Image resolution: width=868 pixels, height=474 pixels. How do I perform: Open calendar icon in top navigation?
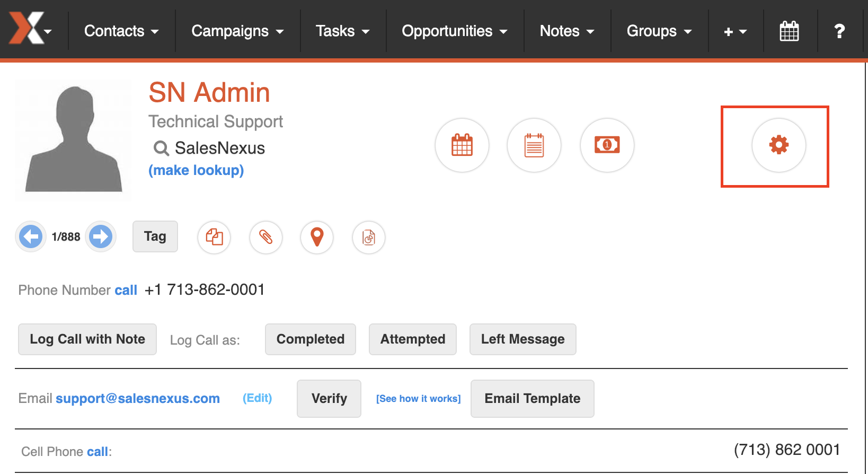point(789,31)
